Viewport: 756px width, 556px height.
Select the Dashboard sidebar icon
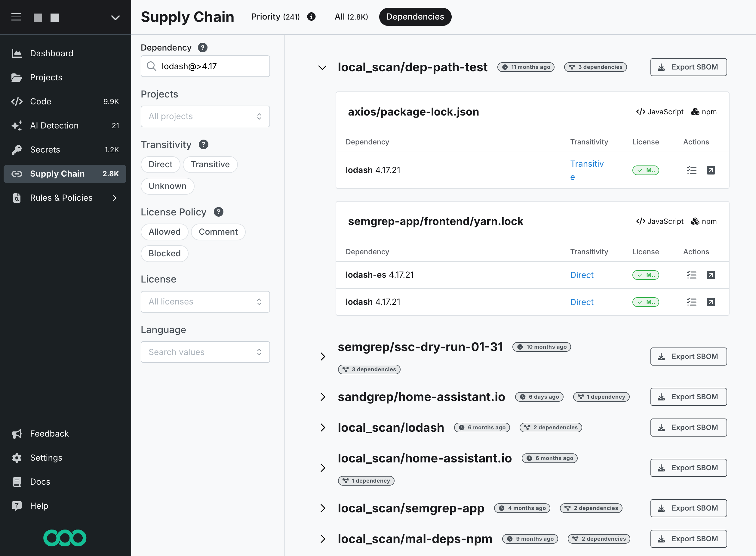pos(17,53)
